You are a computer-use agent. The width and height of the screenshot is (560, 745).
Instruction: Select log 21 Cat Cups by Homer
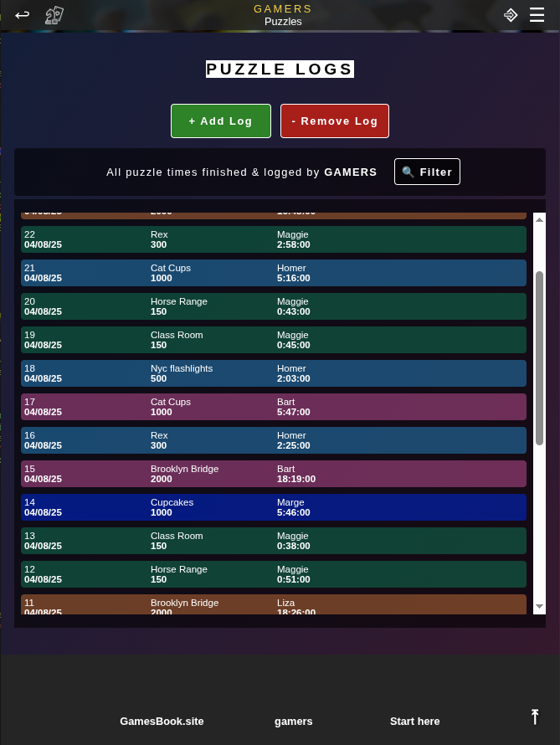(274, 273)
